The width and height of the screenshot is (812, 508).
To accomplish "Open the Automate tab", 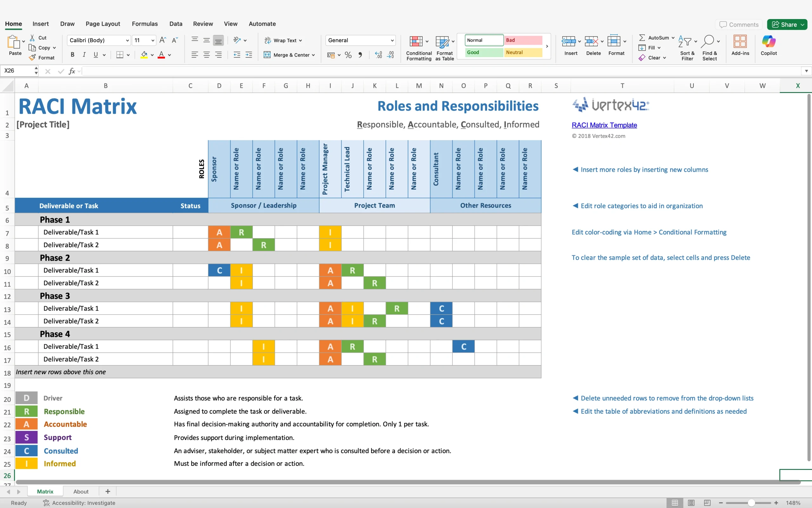I will click(x=262, y=24).
